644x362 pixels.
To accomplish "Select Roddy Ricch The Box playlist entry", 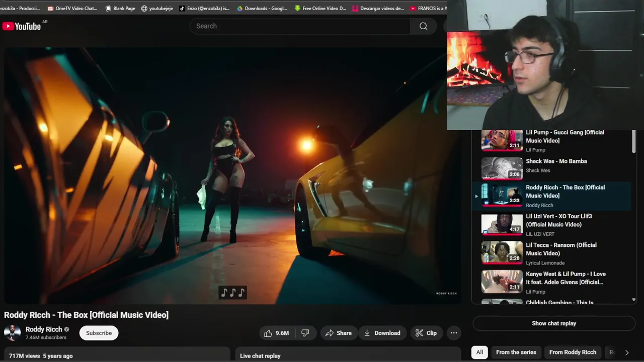I will coord(551,196).
